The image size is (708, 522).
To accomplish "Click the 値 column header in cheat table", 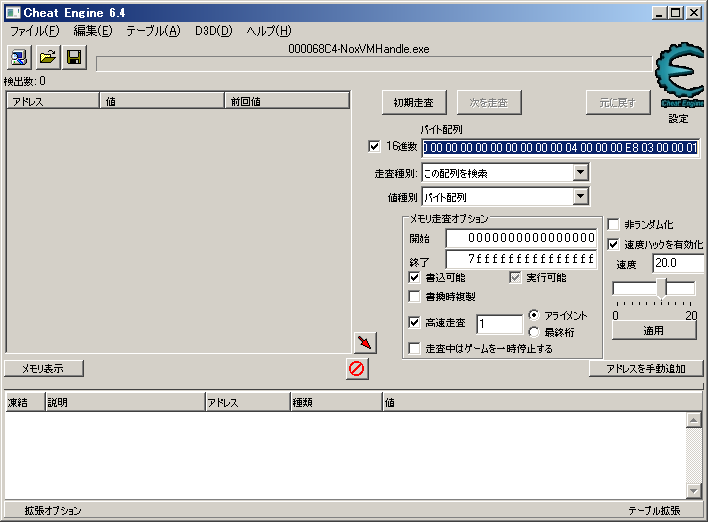I will [542, 402].
